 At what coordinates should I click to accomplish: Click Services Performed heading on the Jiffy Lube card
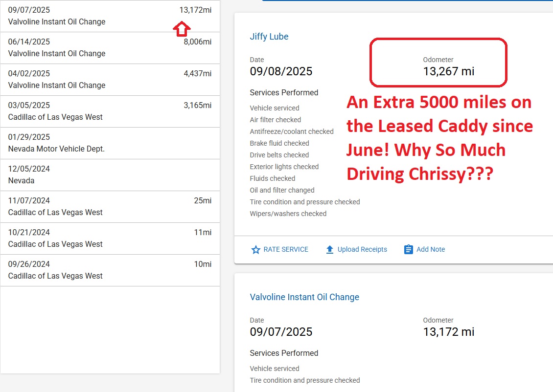click(284, 93)
